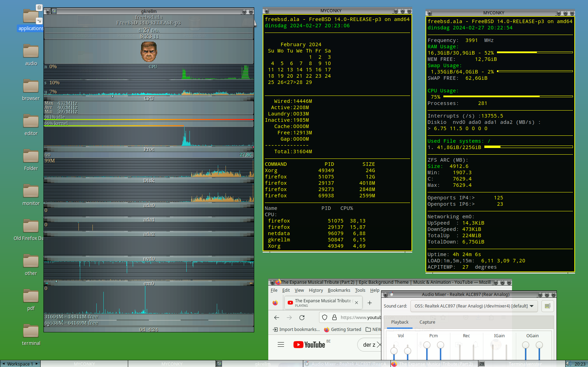The image size is (588, 367).
Task: Open the YouTube hamburger guide menu
Action: click(x=281, y=345)
